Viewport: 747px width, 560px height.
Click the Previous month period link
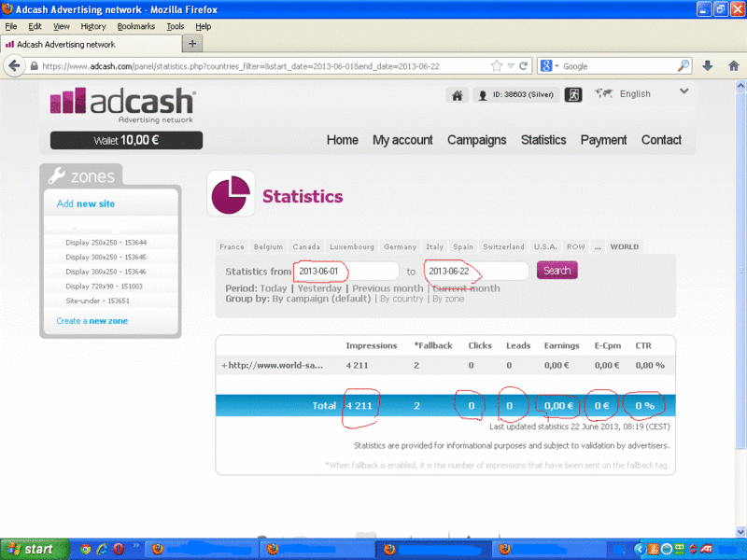pyautogui.click(x=388, y=288)
